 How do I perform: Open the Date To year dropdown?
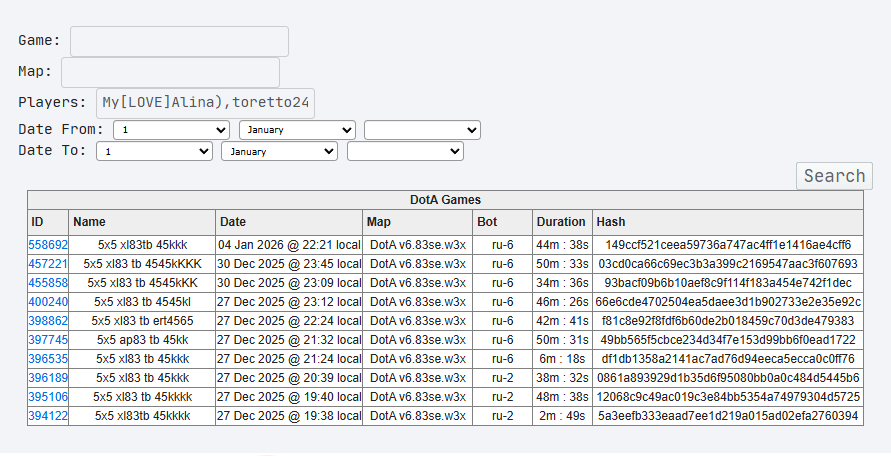(405, 151)
